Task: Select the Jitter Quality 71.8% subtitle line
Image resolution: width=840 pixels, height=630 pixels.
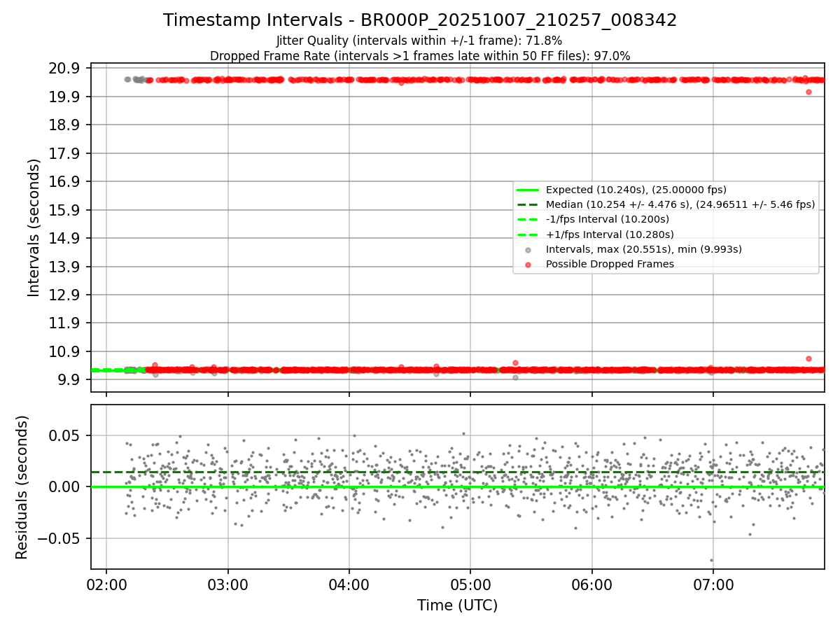Action: click(419, 41)
